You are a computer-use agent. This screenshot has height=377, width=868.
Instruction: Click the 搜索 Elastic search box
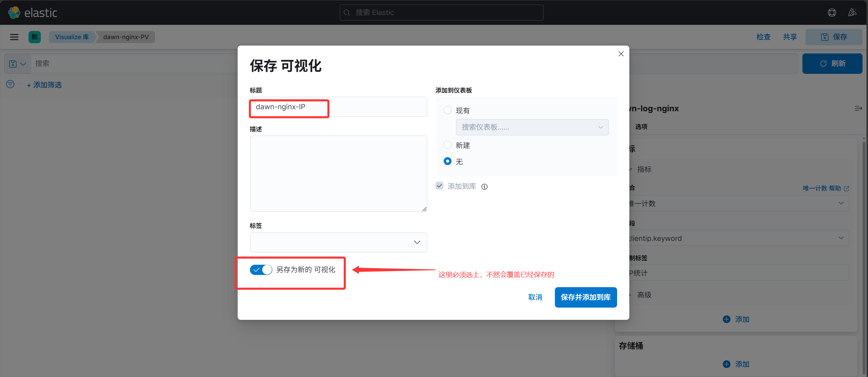tap(441, 13)
